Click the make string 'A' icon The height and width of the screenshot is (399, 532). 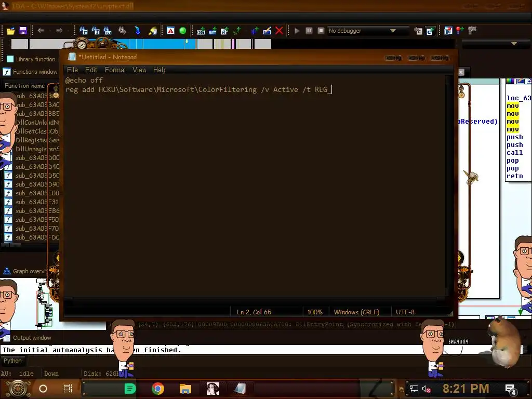tap(224, 31)
